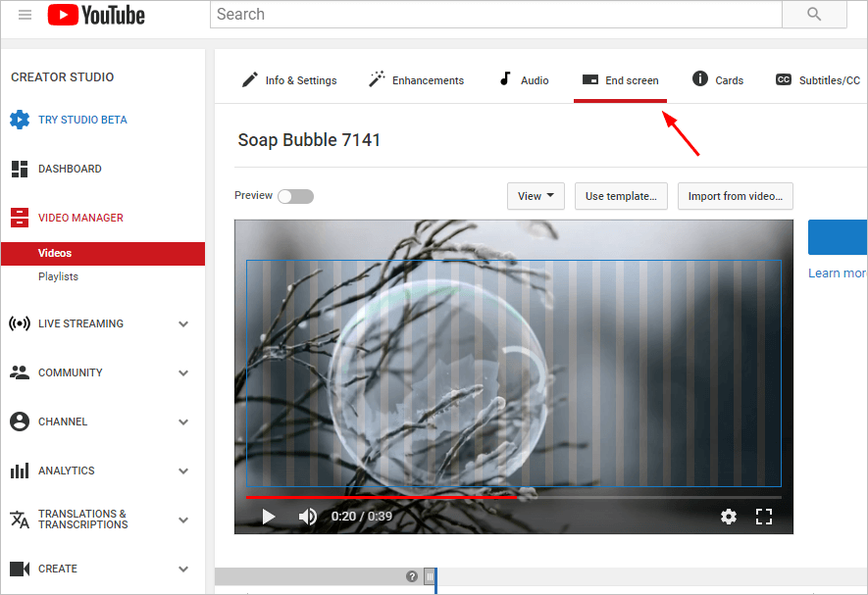Enter fullscreen mode in the player
The height and width of the screenshot is (595, 868).
[x=764, y=517]
